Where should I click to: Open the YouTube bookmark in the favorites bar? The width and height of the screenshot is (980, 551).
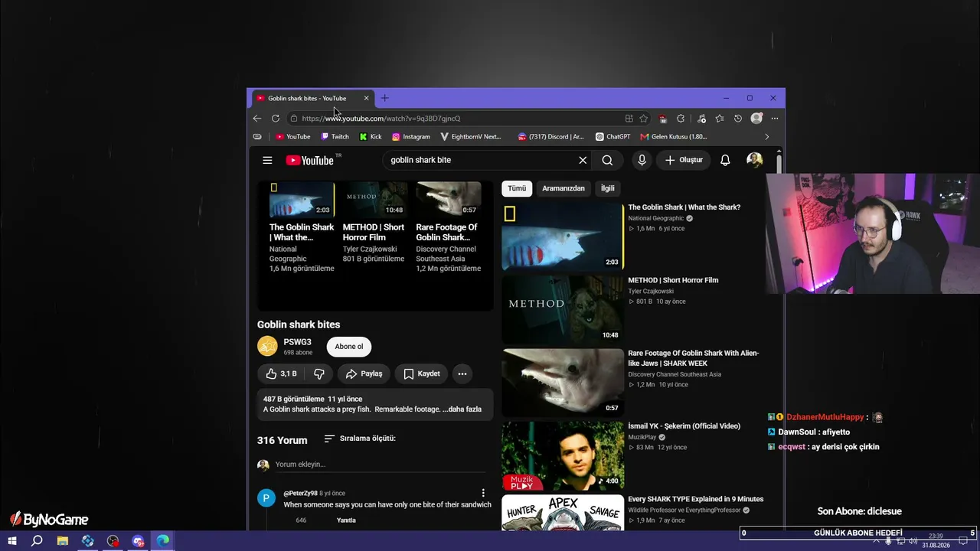tap(293, 137)
